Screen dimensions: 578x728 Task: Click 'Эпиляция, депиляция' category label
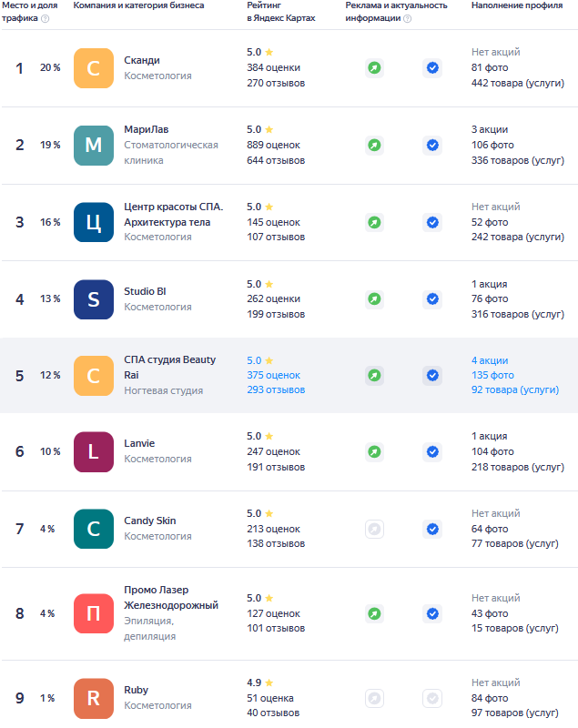150,629
